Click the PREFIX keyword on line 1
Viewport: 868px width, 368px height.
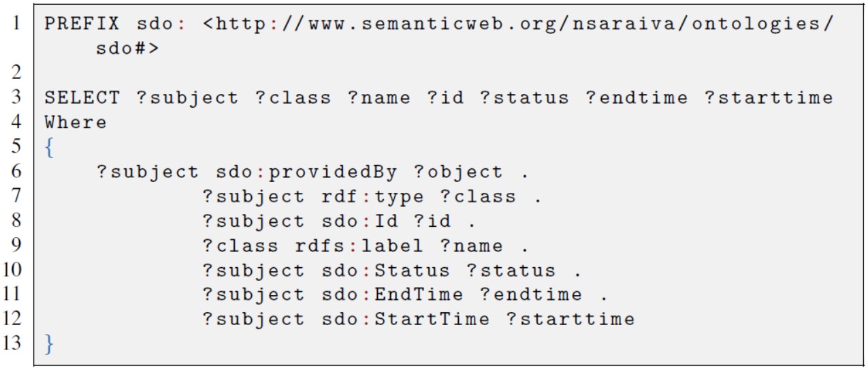tap(82, 25)
